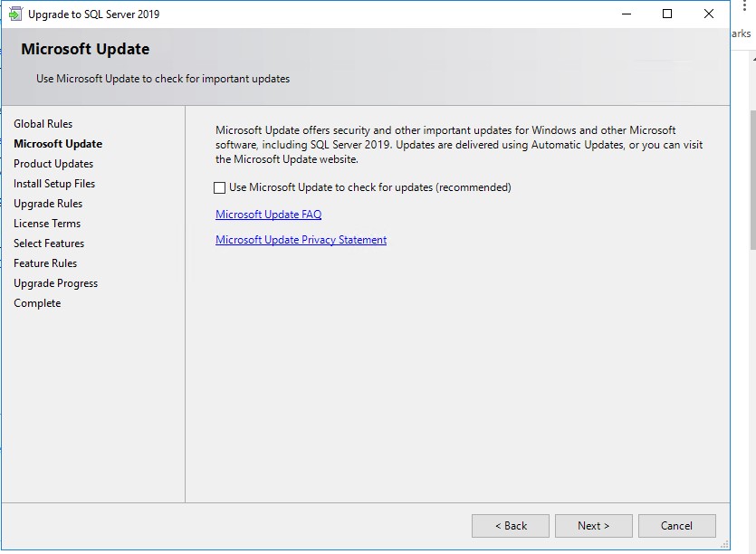Select Global Rules step in sidebar
The height and width of the screenshot is (554, 756).
coord(43,124)
